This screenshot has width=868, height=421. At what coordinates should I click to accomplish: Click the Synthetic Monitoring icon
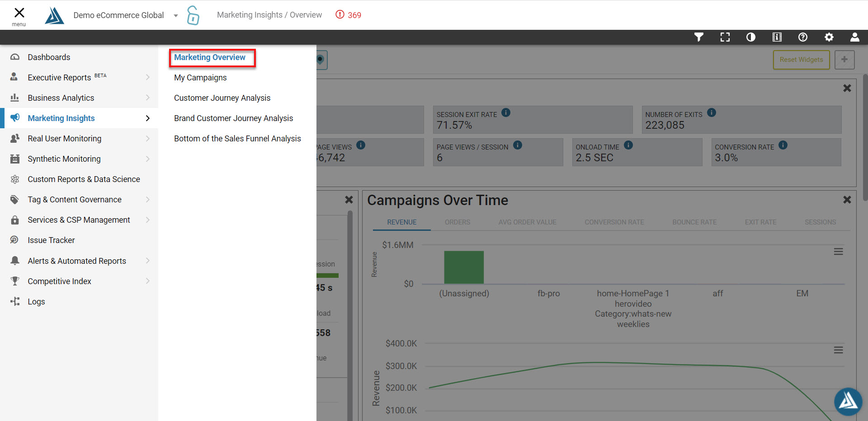click(x=15, y=159)
